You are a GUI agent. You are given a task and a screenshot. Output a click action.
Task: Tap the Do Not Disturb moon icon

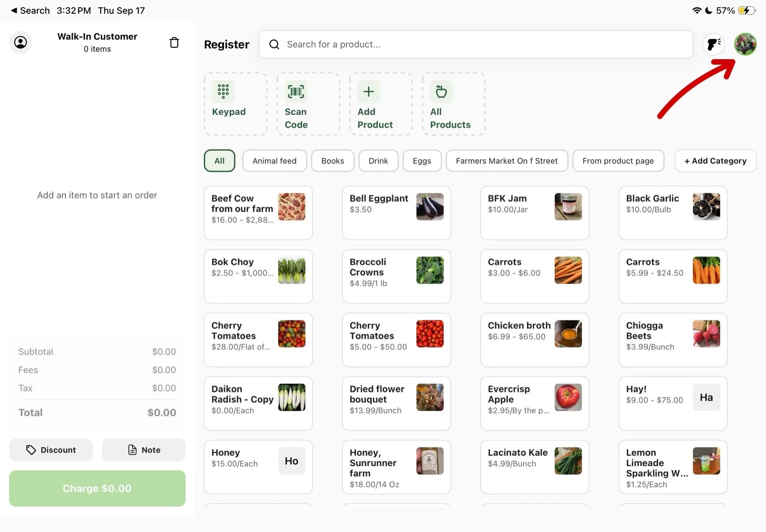[x=709, y=11]
